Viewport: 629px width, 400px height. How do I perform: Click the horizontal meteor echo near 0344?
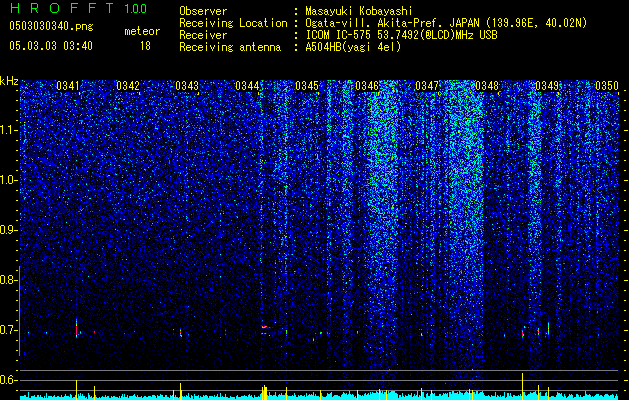coord(265,327)
